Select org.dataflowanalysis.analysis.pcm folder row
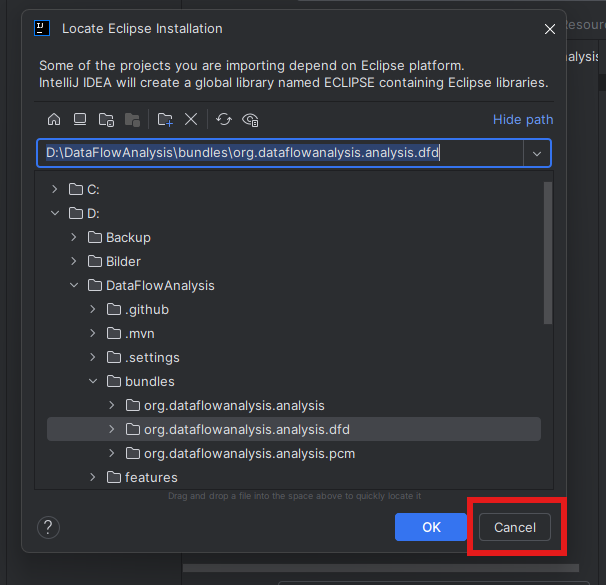Viewport: 606px width, 585px height. (x=294, y=453)
